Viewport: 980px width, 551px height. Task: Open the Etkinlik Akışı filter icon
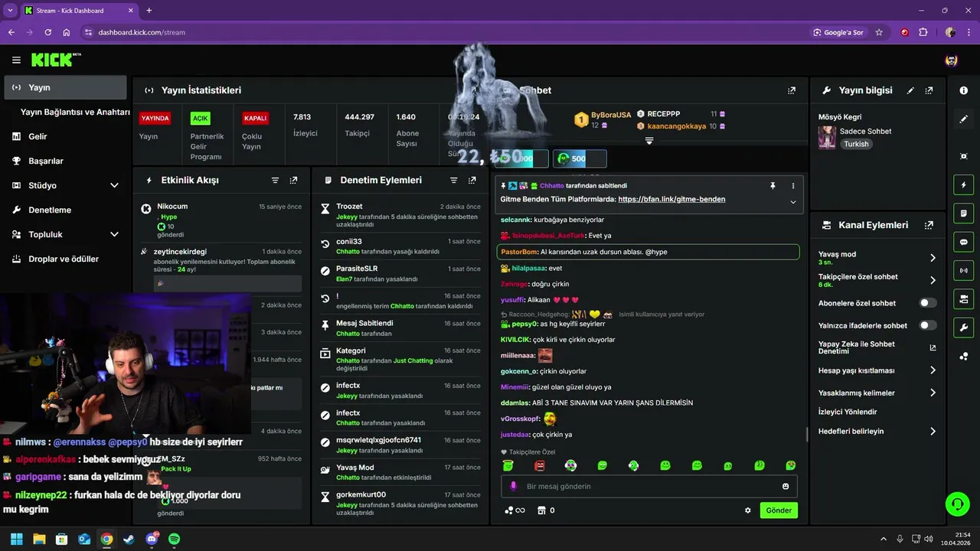point(275,181)
